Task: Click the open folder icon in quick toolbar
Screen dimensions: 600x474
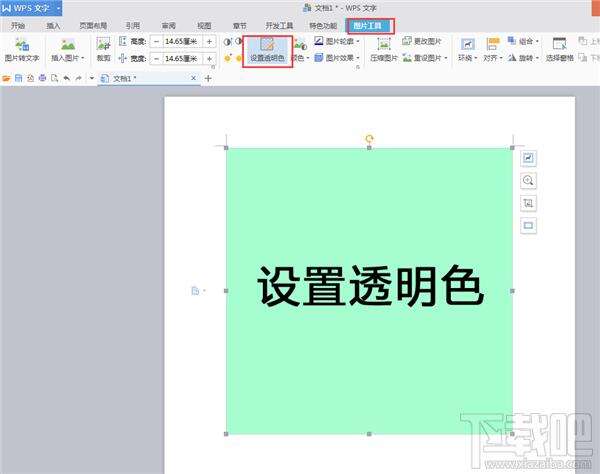Action: (x=6, y=78)
